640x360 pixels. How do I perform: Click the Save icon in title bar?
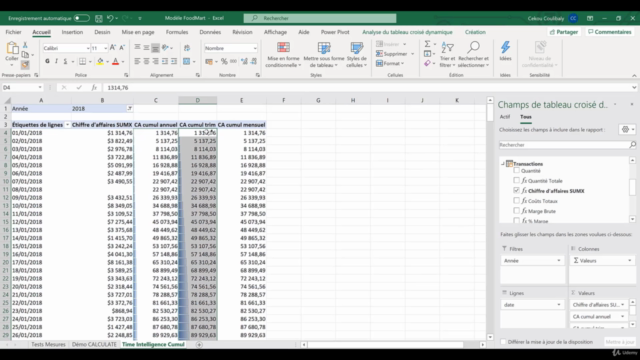point(99,18)
